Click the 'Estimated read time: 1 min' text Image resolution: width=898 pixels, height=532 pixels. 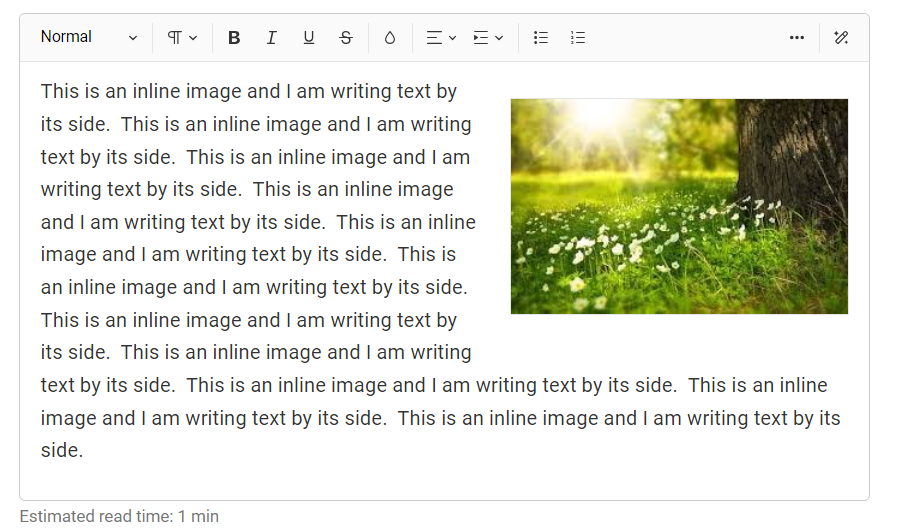click(119, 516)
